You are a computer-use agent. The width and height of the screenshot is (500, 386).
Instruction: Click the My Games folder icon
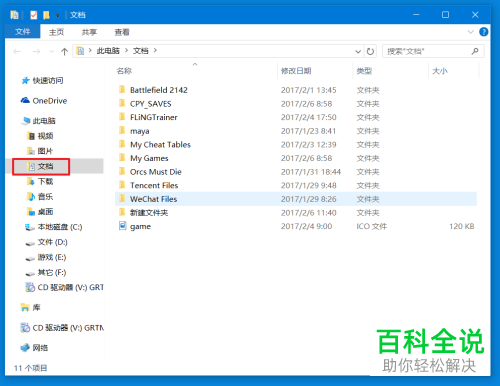pyautogui.click(x=122, y=158)
